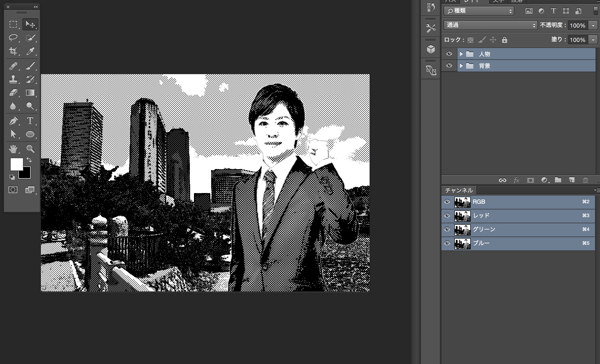Filter layers by adjustment layers
Screen dimensions: 600x364
click(541, 11)
